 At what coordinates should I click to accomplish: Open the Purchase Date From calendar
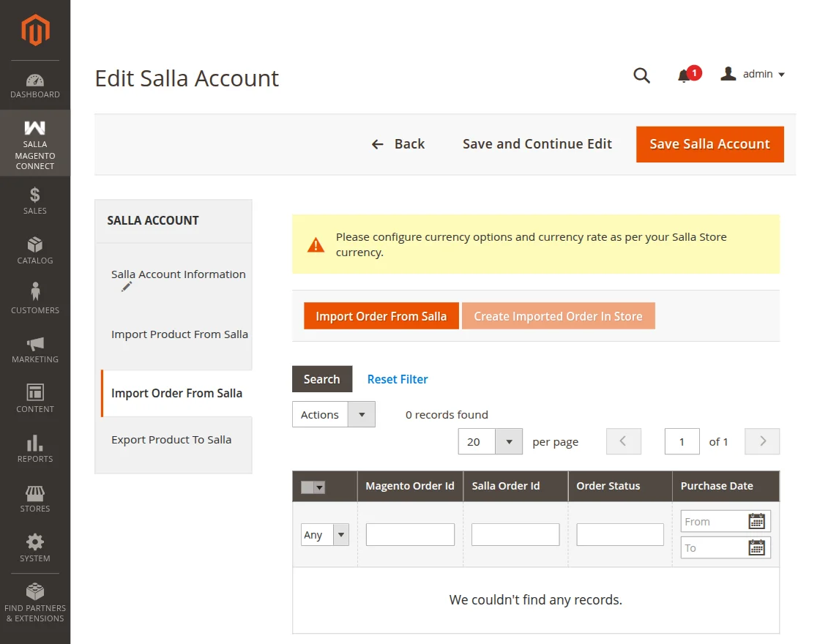[756, 521]
